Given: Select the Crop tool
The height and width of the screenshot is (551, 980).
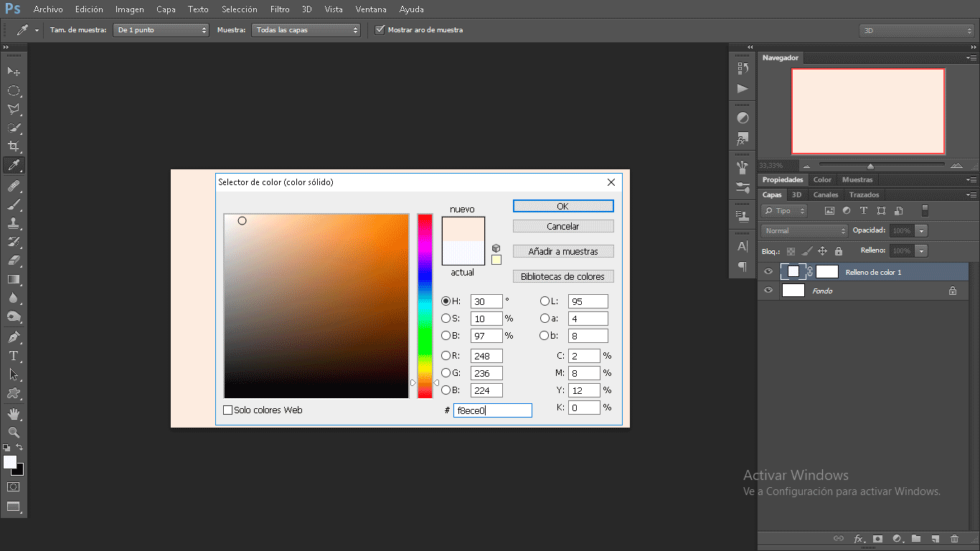Looking at the screenshot, I should pyautogui.click(x=13, y=146).
